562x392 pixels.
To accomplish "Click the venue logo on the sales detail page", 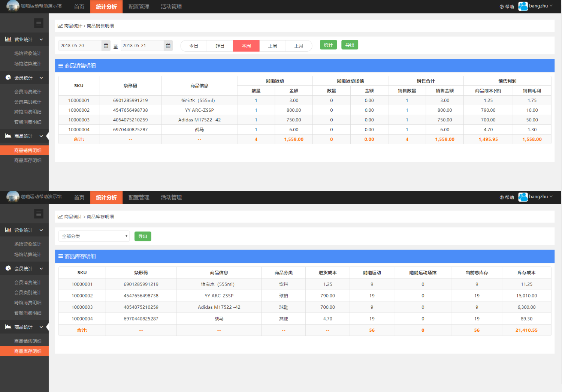I will click(x=13, y=6).
